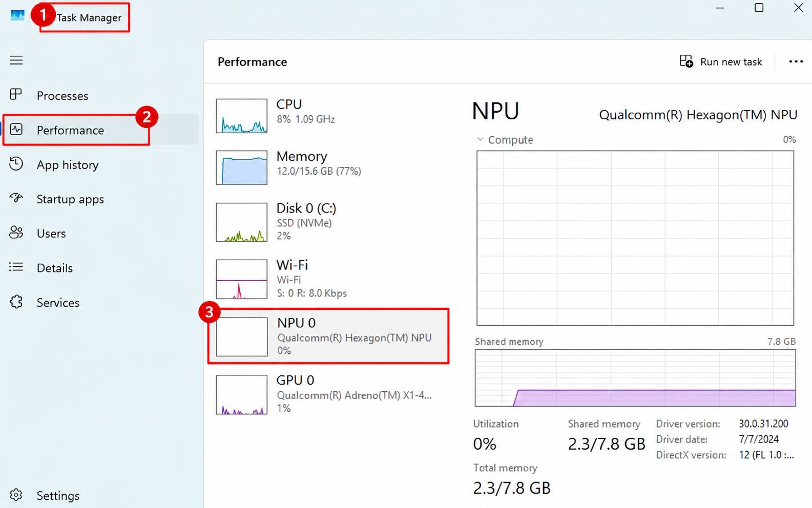The height and width of the screenshot is (508, 812).
Task: Click the Utilization 0% value
Action: (485, 444)
